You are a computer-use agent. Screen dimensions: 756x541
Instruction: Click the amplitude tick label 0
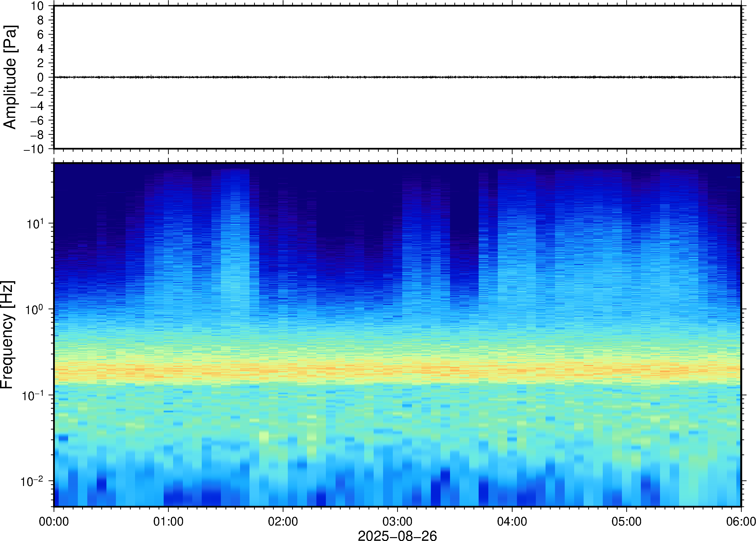40,77
